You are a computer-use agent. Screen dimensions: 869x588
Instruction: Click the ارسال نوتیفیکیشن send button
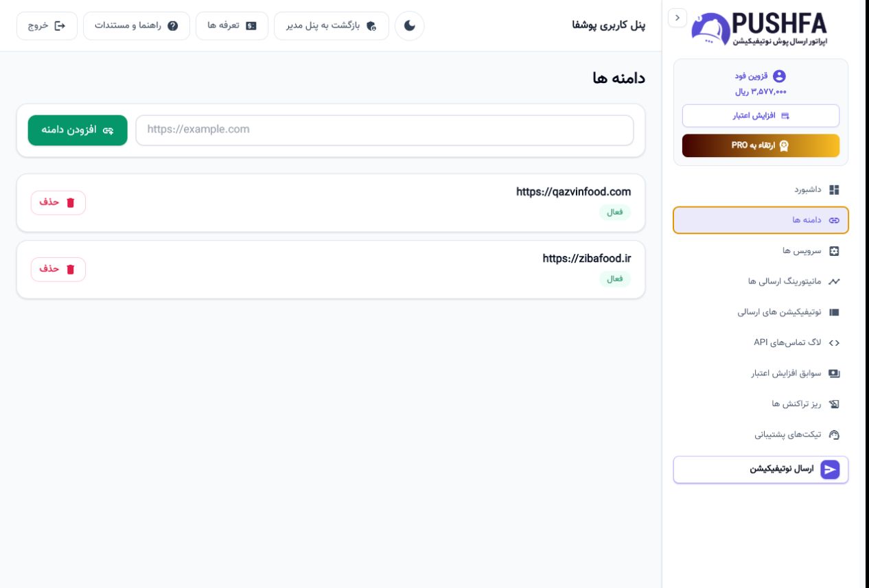761,470
